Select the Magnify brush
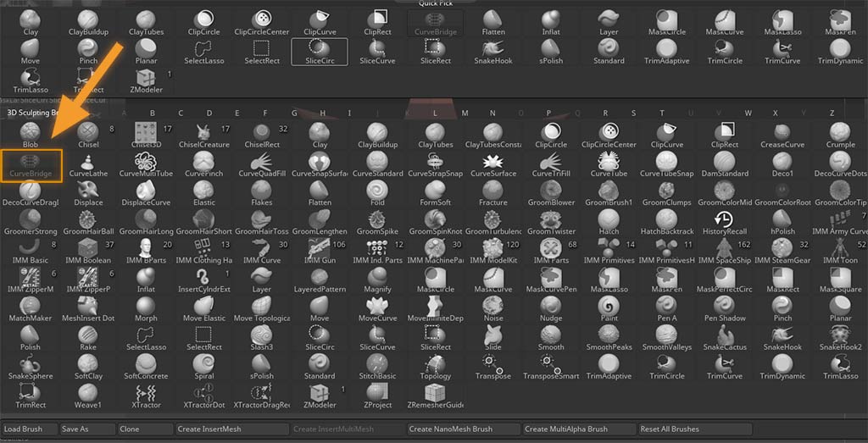This screenshot has width=868, height=443. click(x=377, y=280)
